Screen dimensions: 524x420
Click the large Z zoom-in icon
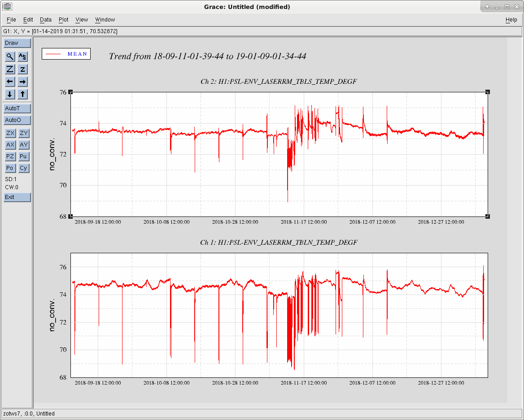coord(10,69)
